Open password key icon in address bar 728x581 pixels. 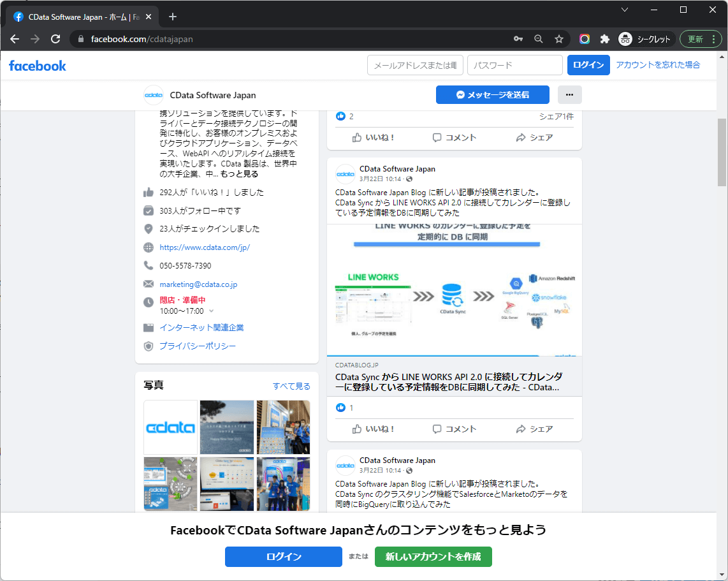[518, 39]
